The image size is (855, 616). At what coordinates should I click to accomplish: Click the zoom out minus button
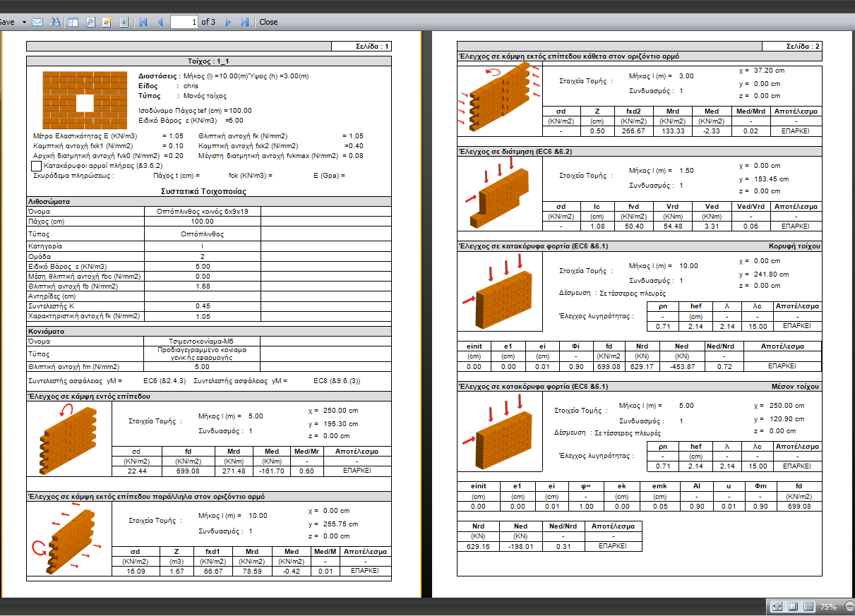click(x=849, y=607)
